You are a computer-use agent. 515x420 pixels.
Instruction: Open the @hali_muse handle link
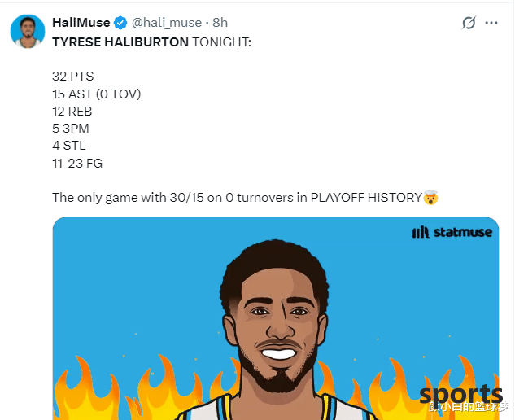coord(167,23)
